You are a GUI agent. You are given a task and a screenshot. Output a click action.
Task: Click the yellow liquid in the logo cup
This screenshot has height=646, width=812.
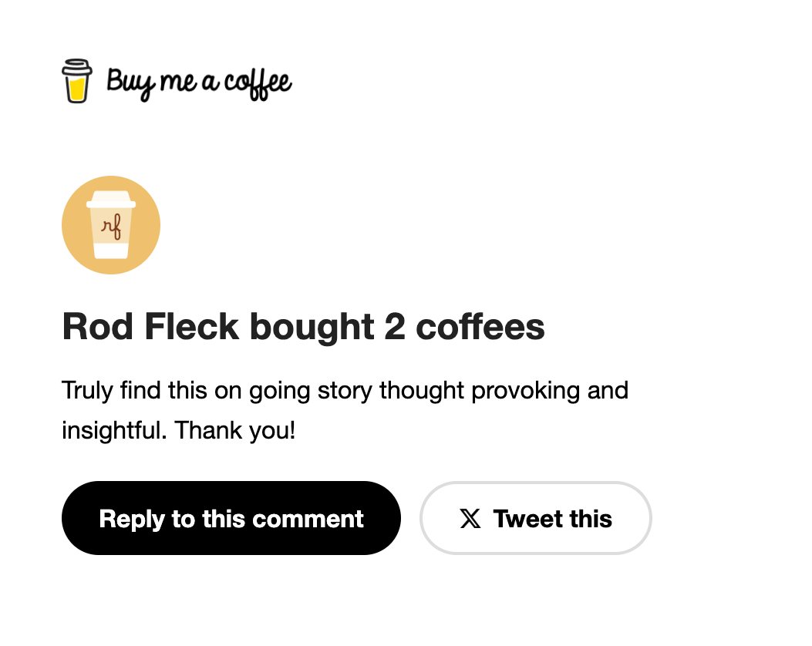pyautogui.click(x=76, y=89)
